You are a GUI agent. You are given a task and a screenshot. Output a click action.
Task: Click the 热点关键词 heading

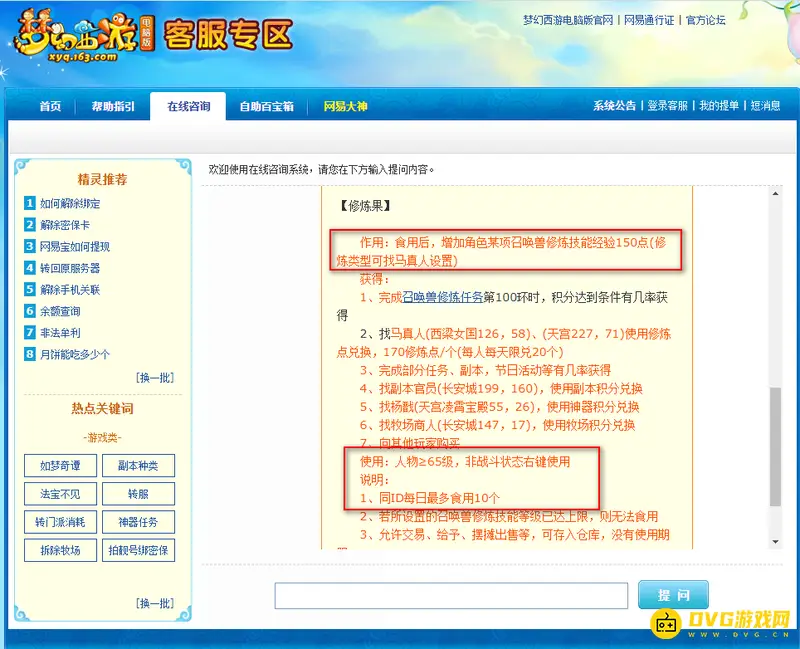pos(102,408)
